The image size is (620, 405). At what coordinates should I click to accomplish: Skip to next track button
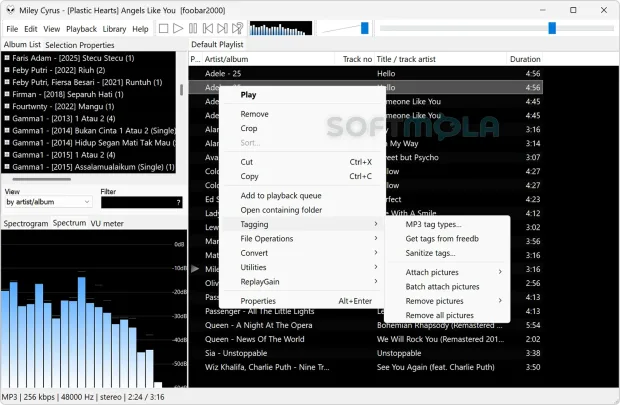222,28
